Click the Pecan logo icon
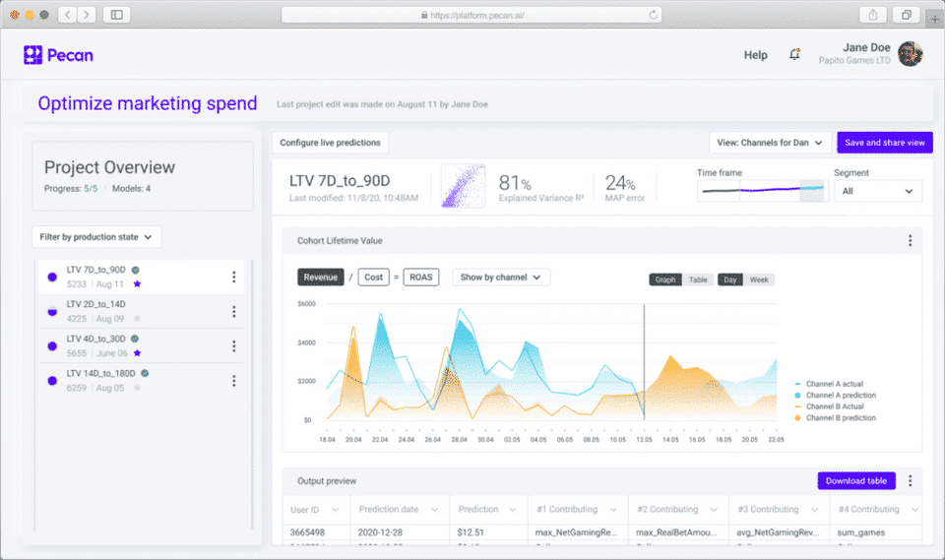Screen dimensions: 945x560 click(x=32, y=55)
